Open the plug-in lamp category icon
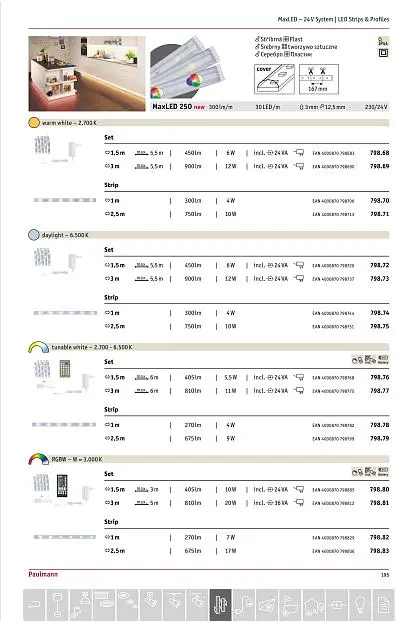 (243, 605)
